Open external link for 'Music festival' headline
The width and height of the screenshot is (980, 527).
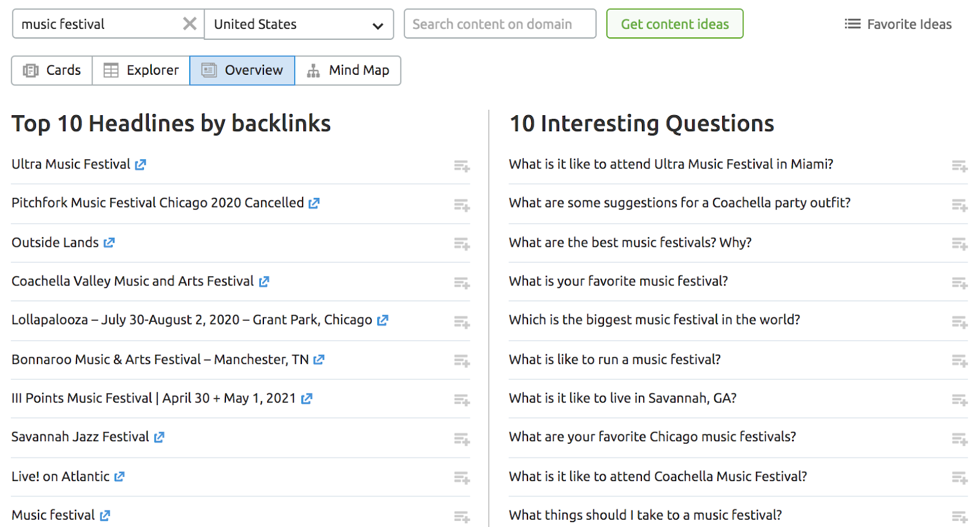tap(105, 516)
